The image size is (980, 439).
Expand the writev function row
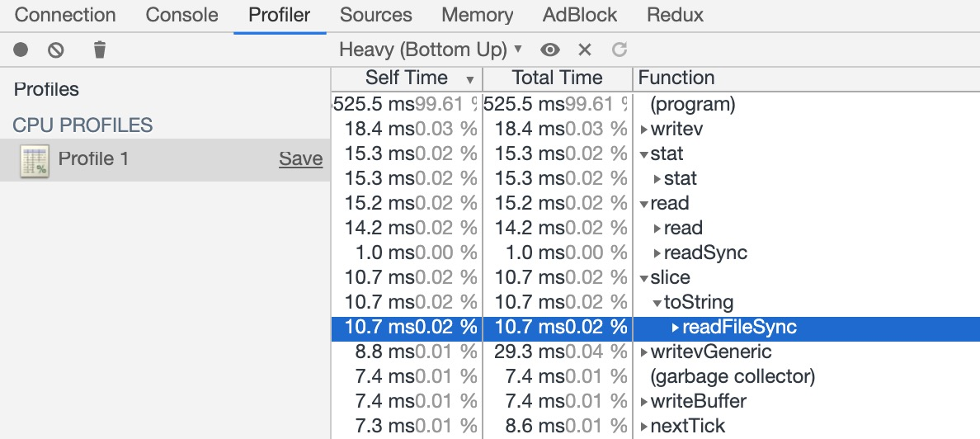(x=644, y=130)
